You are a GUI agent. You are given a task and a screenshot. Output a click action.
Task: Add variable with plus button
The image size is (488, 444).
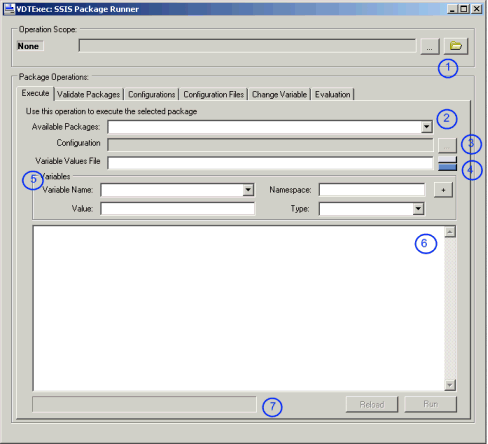443,190
